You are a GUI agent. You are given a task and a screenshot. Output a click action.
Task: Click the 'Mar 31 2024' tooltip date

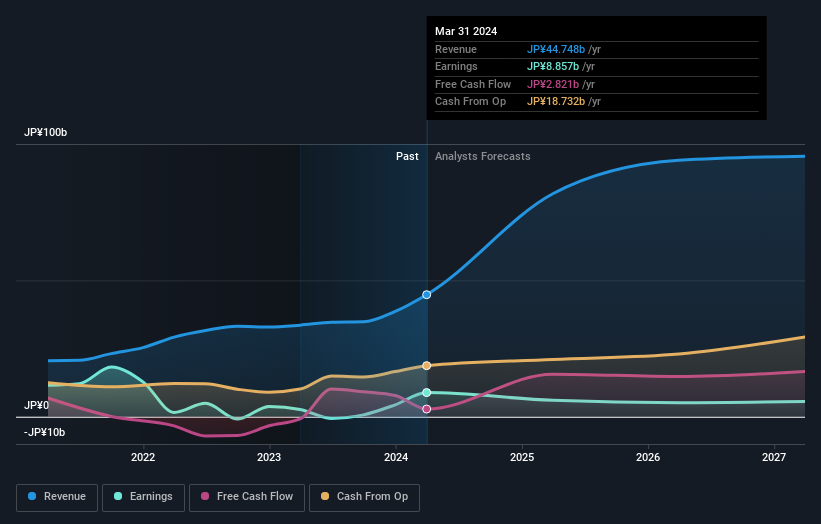pos(466,31)
